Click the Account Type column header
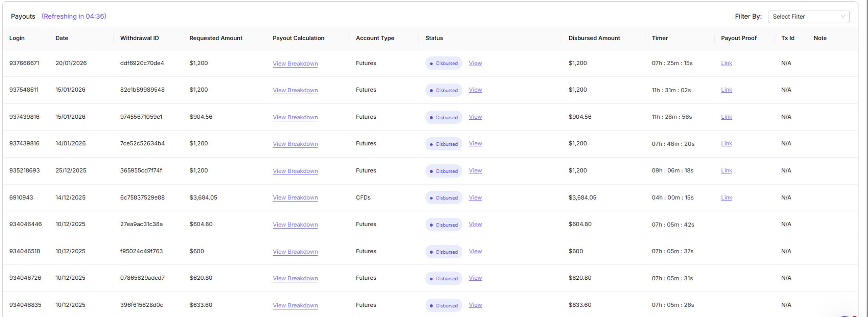 [x=375, y=38]
